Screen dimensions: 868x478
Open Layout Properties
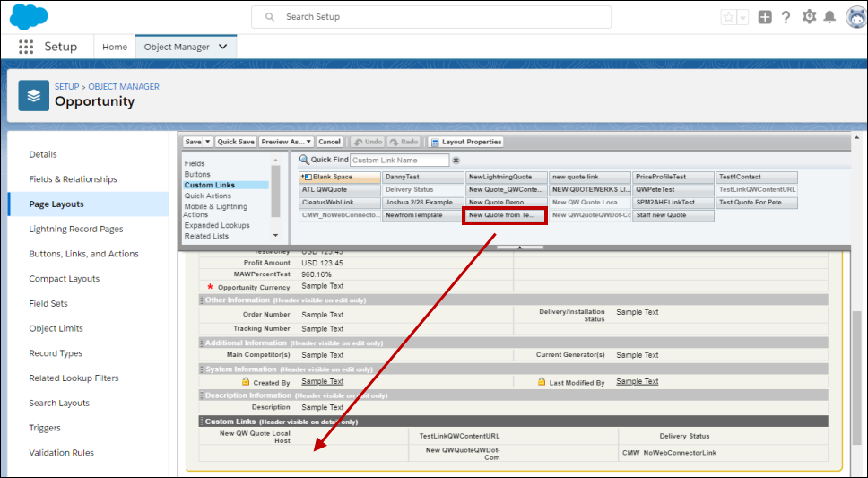point(466,142)
